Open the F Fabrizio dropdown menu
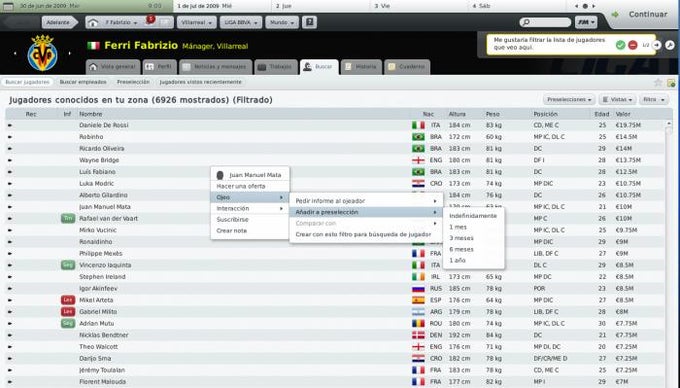The image size is (680, 388). [x=121, y=23]
